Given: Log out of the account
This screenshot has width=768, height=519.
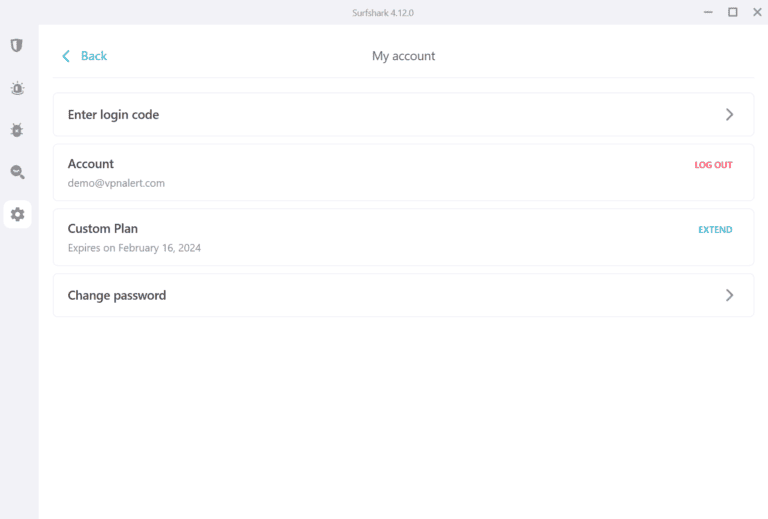Looking at the screenshot, I should 713,165.
